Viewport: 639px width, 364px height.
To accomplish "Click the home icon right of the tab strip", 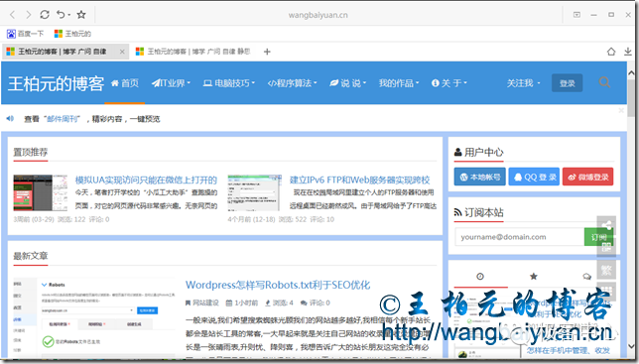I will pos(611,52).
